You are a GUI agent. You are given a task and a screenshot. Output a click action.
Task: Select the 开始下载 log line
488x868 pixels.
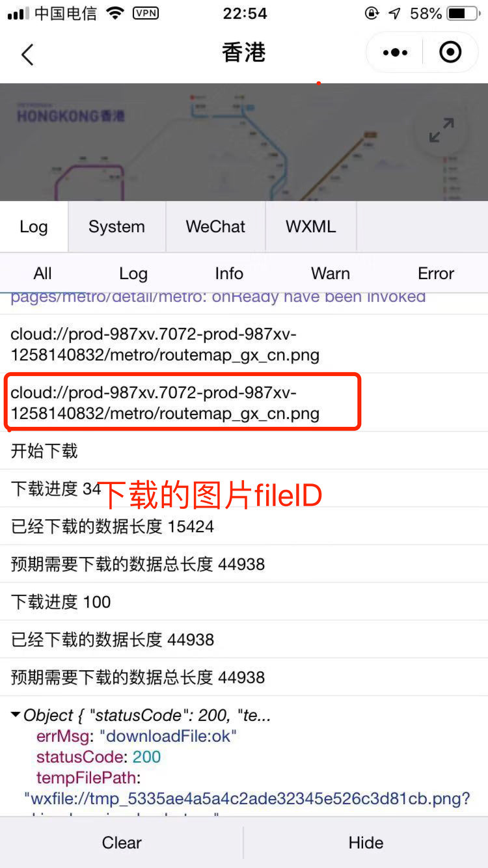(244, 451)
